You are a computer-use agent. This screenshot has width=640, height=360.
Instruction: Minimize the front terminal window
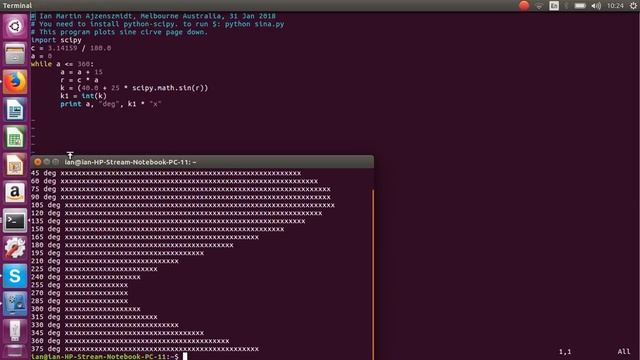(47, 162)
